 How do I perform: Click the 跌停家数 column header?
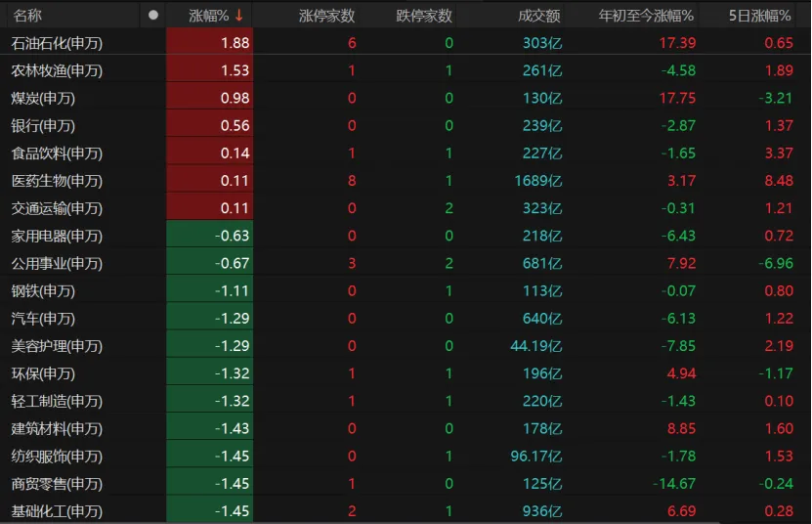click(x=424, y=16)
